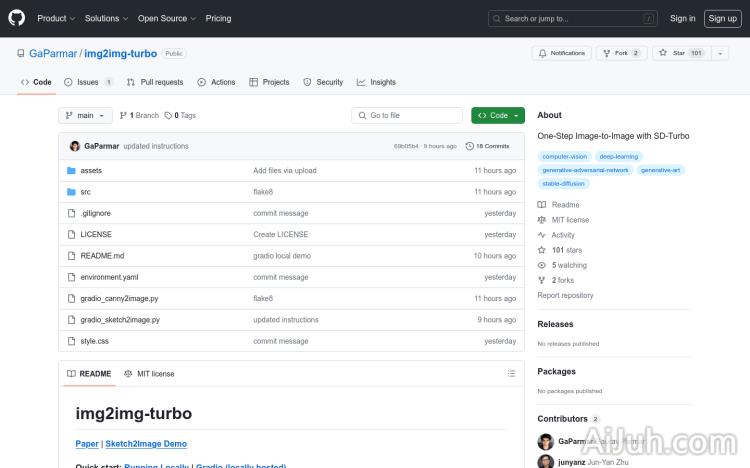
Task: Click the commit history clock icon
Action: tap(470, 146)
